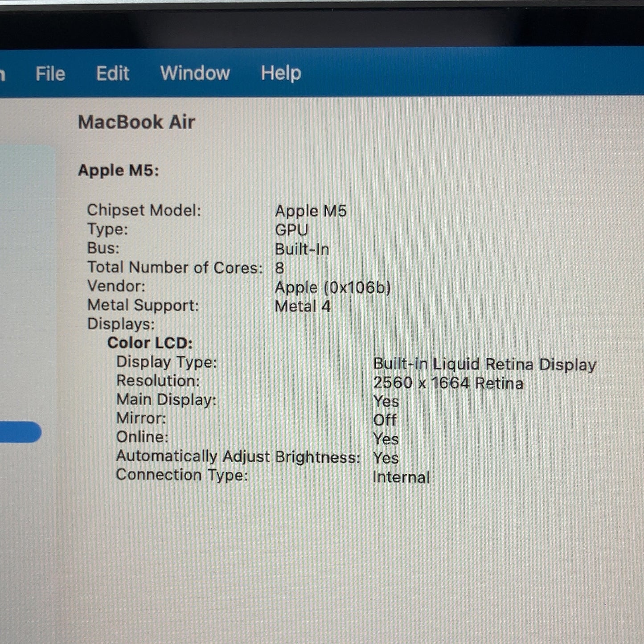This screenshot has height=644, width=644.
Task: Click the 'Vendor:' label
Action: (x=116, y=286)
